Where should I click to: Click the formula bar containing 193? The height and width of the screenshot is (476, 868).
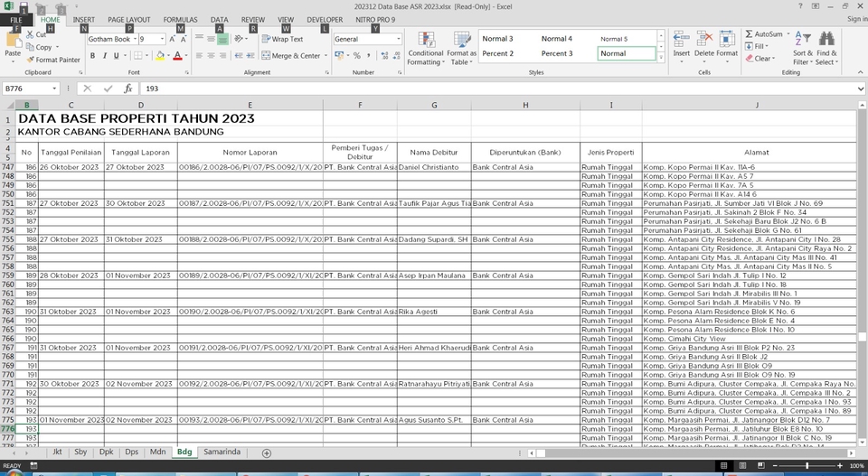498,89
